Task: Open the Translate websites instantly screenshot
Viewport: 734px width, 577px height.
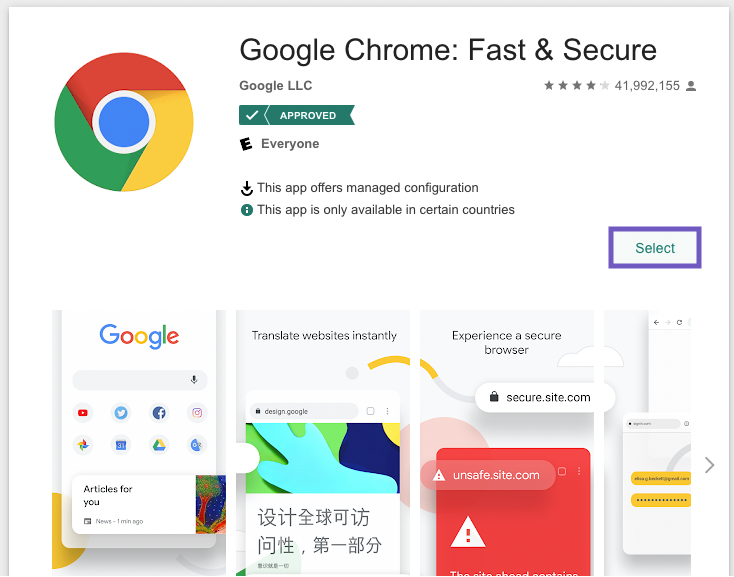Action: tap(323, 443)
